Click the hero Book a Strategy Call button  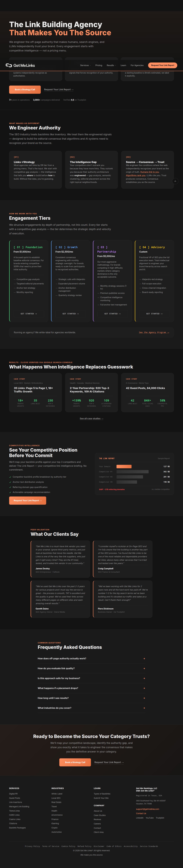coord(25,90)
